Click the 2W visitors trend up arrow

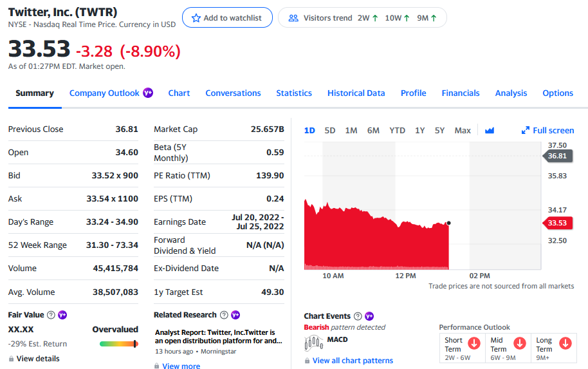click(375, 18)
